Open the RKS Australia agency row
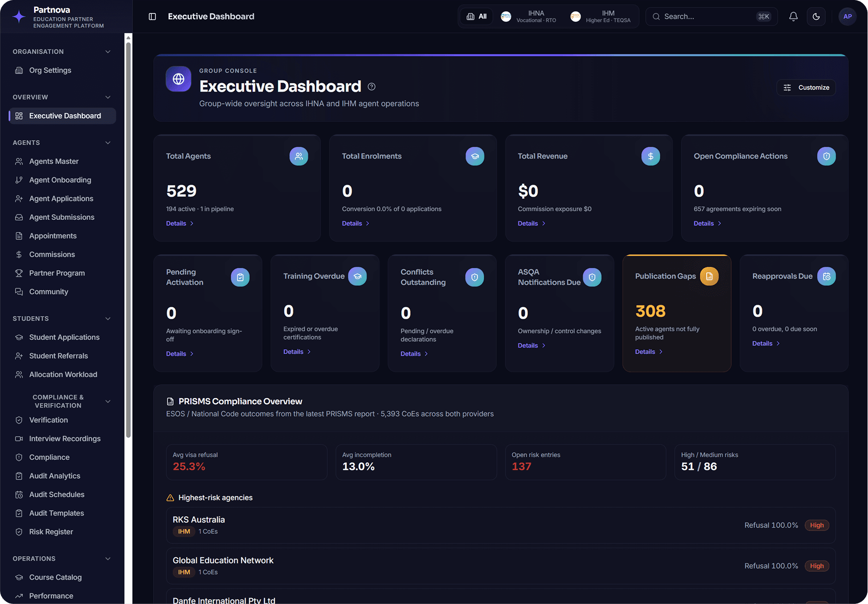Image resolution: width=868 pixels, height=604 pixels. point(501,525)
